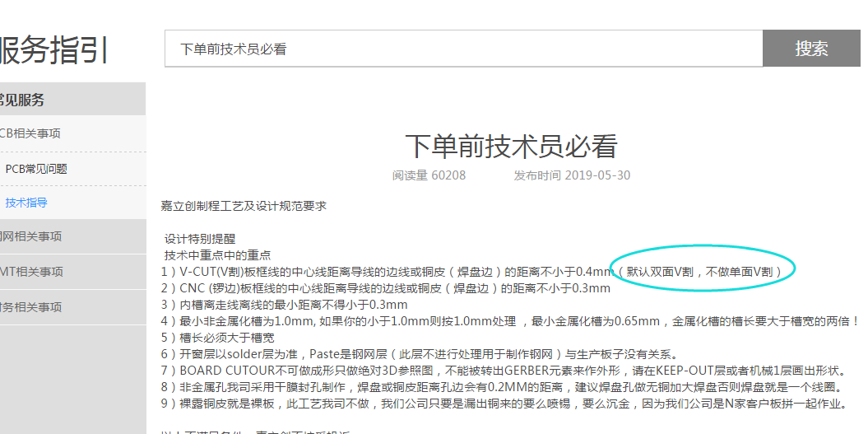The width and height of the screenshot is (868, 434).
Task: Click the 阅读量 60208 read count
Action: (x=429, y=175)
